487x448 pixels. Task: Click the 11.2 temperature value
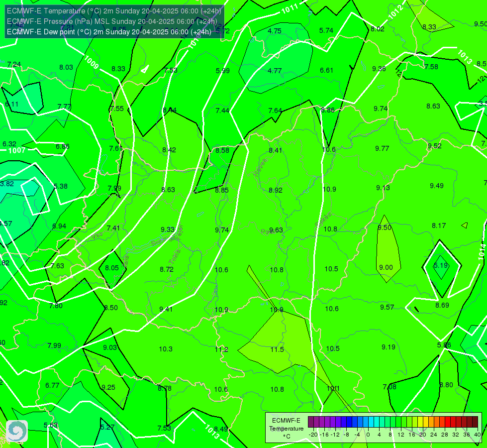(221, 349)
